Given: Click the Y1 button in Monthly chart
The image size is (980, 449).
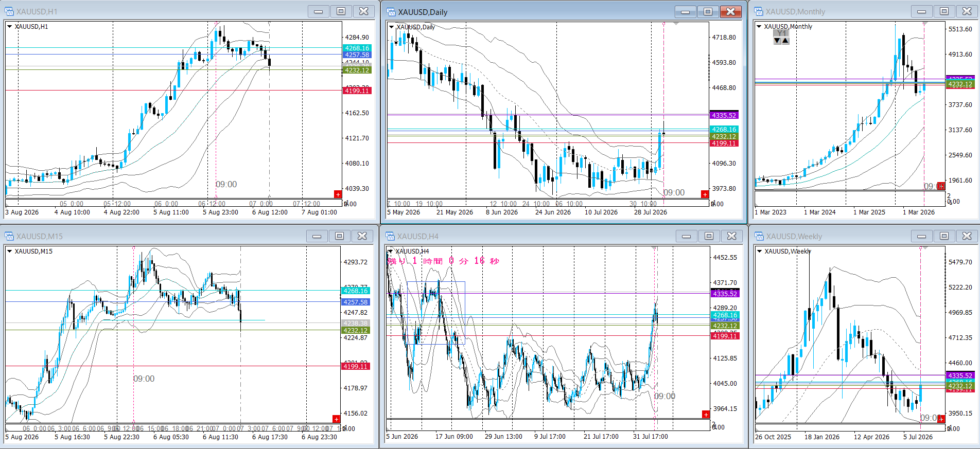Looking at the screenshot, I should (x=781, y=33).
